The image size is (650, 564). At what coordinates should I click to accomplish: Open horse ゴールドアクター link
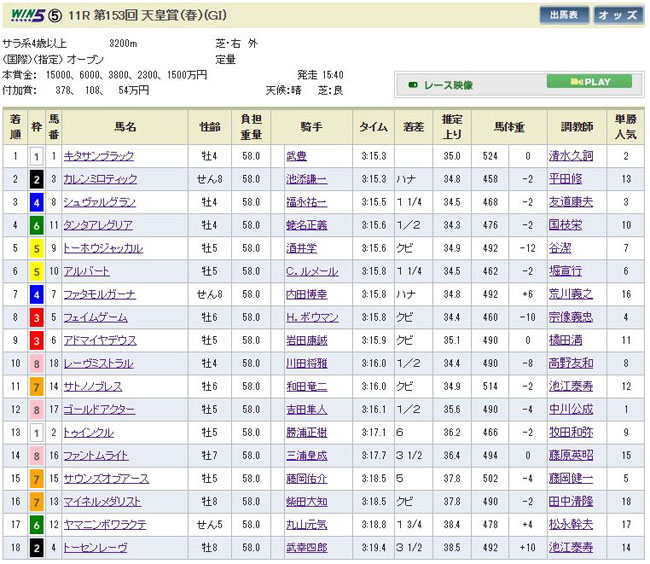[101, 409]
